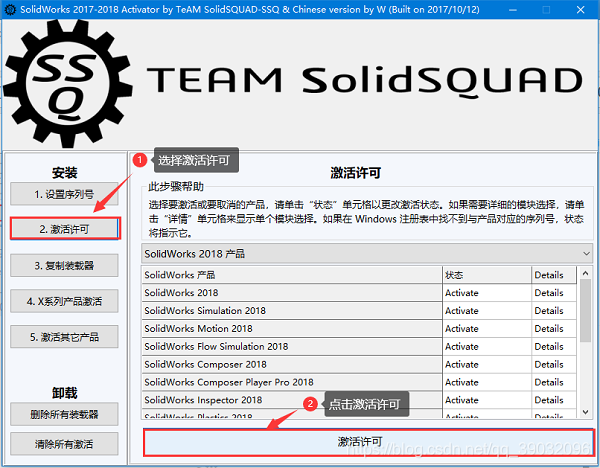The height and width of the screenshot is (468, 600).
Task: Click the scroll up arrow of product list
Action: [585, 273]
